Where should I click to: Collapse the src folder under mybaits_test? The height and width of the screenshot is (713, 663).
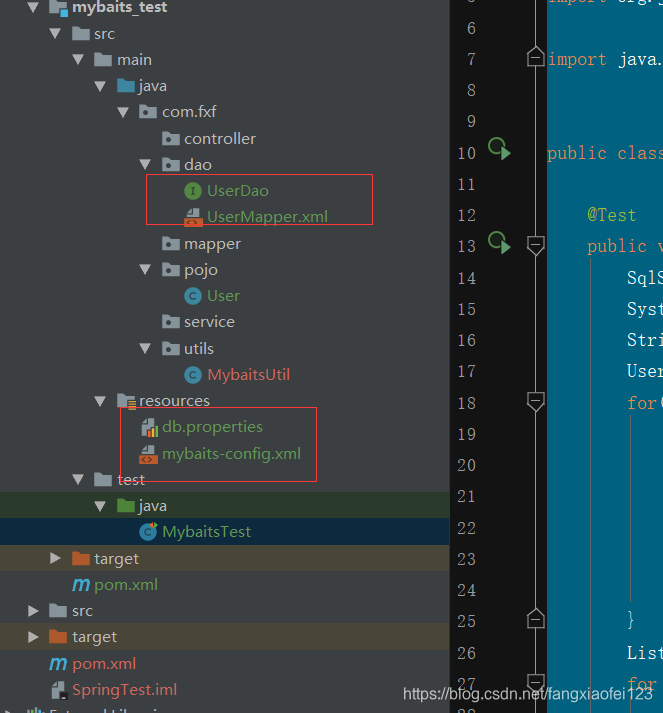[x=55, y=33]
